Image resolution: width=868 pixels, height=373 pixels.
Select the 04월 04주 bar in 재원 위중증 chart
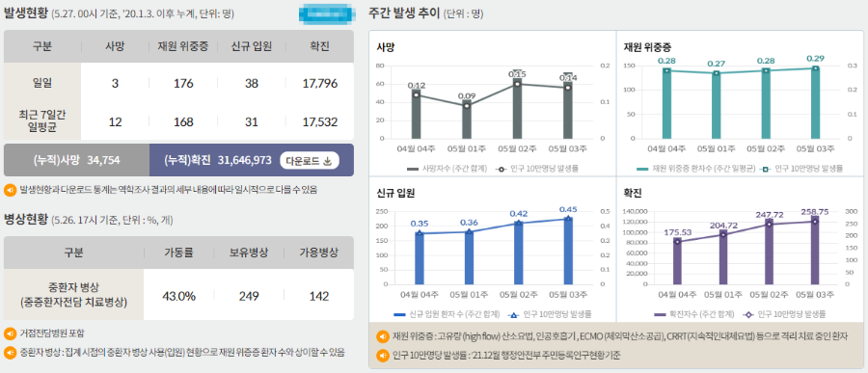667,103
